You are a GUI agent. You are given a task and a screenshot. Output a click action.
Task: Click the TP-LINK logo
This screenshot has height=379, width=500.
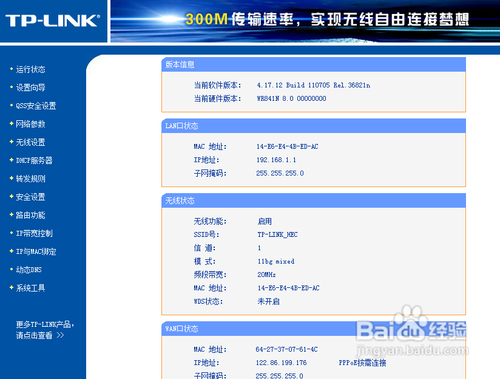(52, 21)
